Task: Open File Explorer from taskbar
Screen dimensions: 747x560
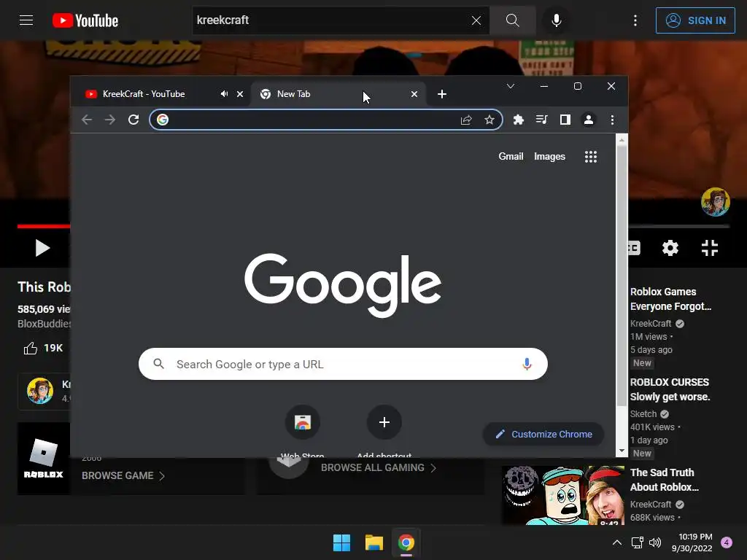Action: pos(374,542)
